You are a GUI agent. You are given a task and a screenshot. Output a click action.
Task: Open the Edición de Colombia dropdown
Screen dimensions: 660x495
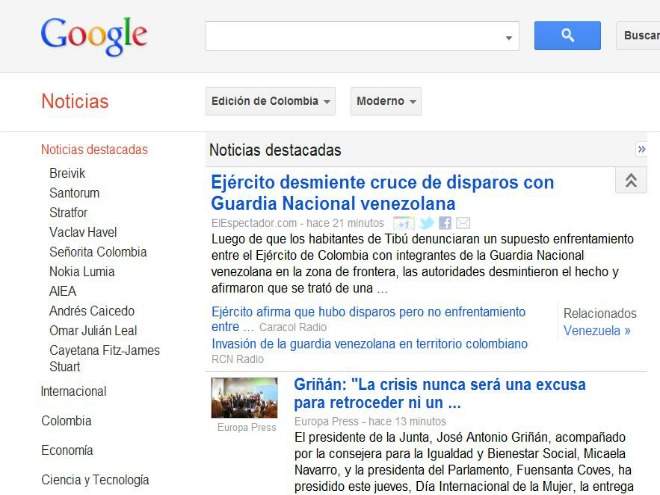point(270,101)
